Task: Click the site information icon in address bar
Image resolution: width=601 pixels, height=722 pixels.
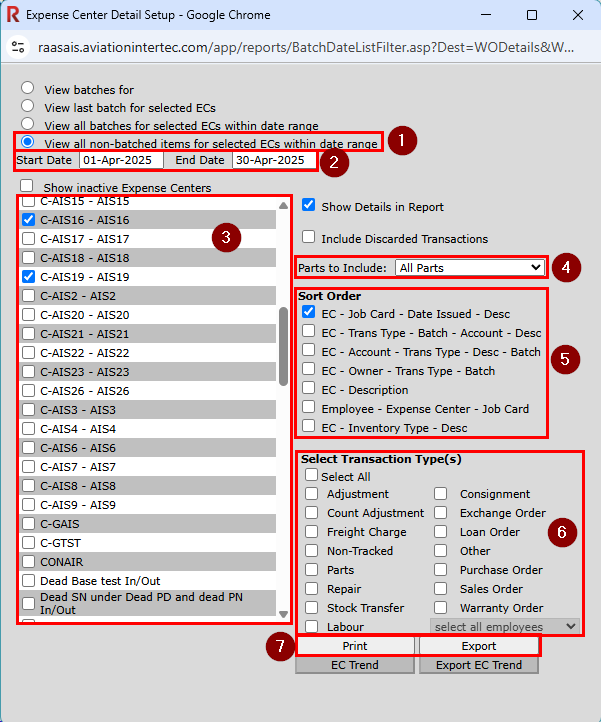Action: pos(18,47)
